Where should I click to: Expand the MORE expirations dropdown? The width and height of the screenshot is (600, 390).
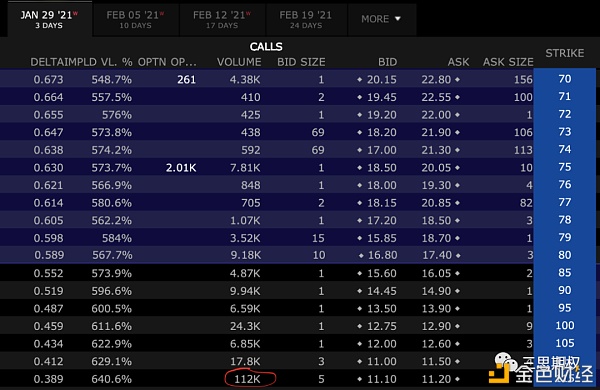coord(381,19)
